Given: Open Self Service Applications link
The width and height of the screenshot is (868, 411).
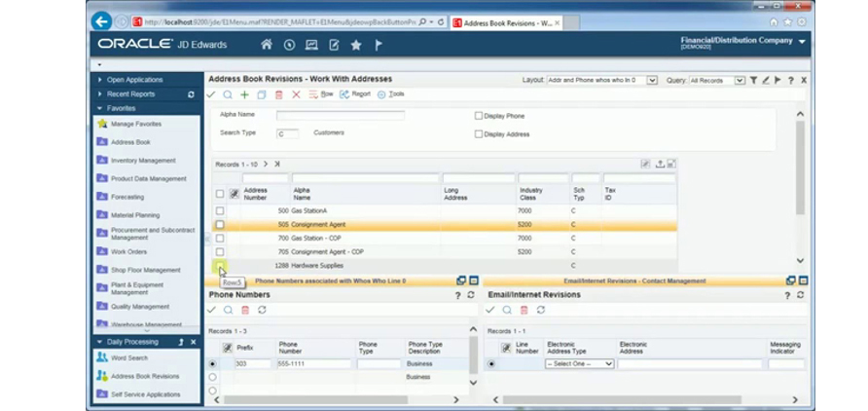Looking at the screenshot, I should (x=146, y=395).
